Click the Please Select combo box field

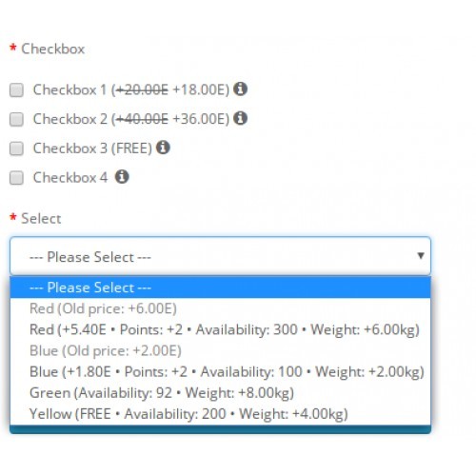(220, 256)
